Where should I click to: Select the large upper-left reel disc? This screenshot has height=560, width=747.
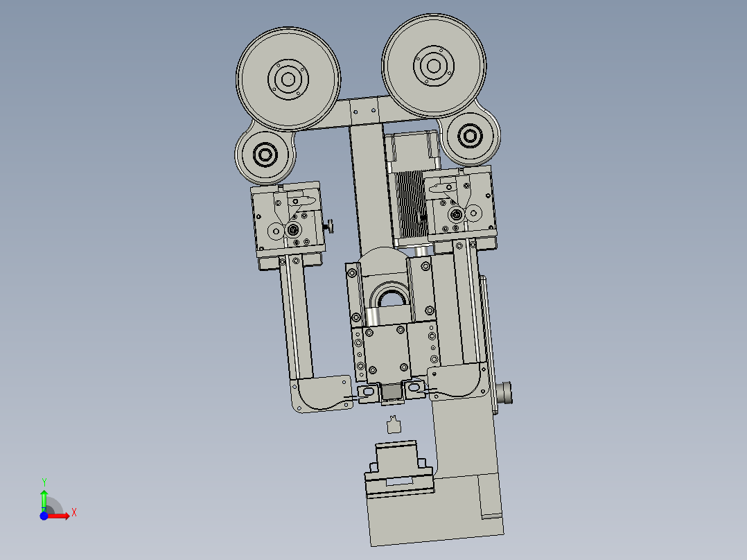tap(288, 79)
